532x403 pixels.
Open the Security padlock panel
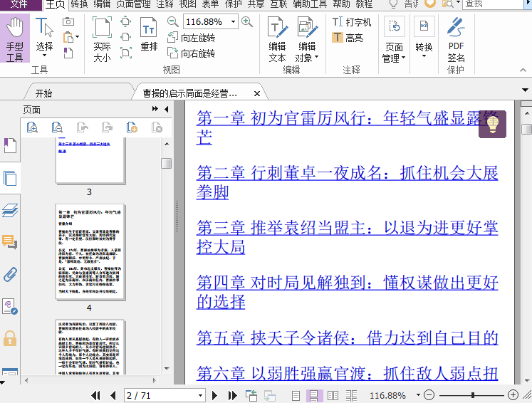pyautogui.click(x=10, y=338)
